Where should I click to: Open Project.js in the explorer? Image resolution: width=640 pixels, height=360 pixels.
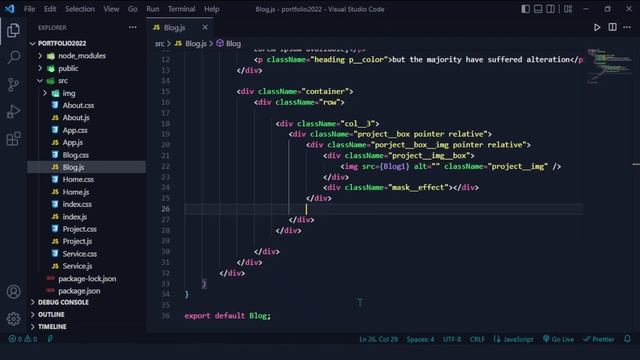pyautogui.click(x=77, y=241)
